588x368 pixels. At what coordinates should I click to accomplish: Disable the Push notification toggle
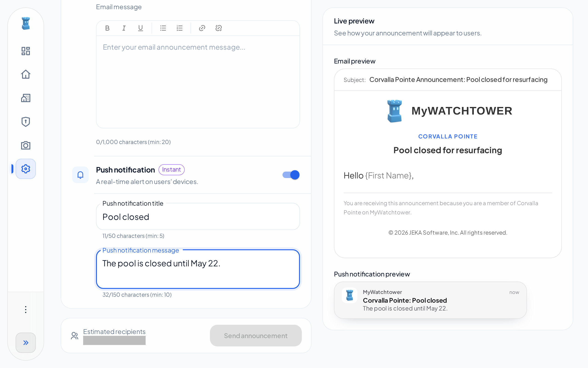click(291, 175)
